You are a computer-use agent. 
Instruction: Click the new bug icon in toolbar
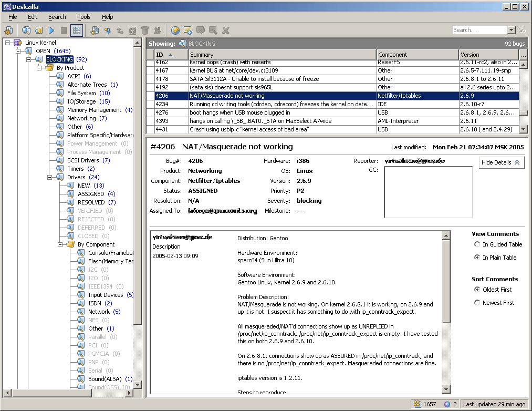(x=8, y=30)
